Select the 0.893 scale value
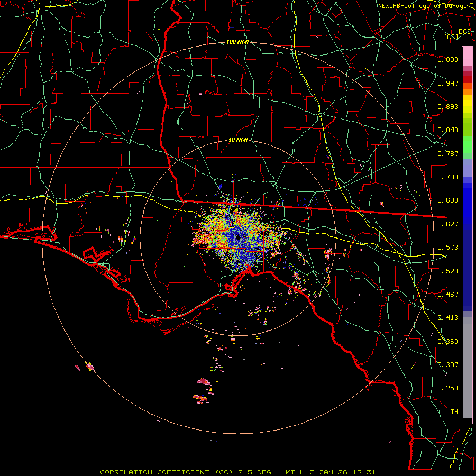This screenshot has height=476, width=476. click(x=448, y=106)
